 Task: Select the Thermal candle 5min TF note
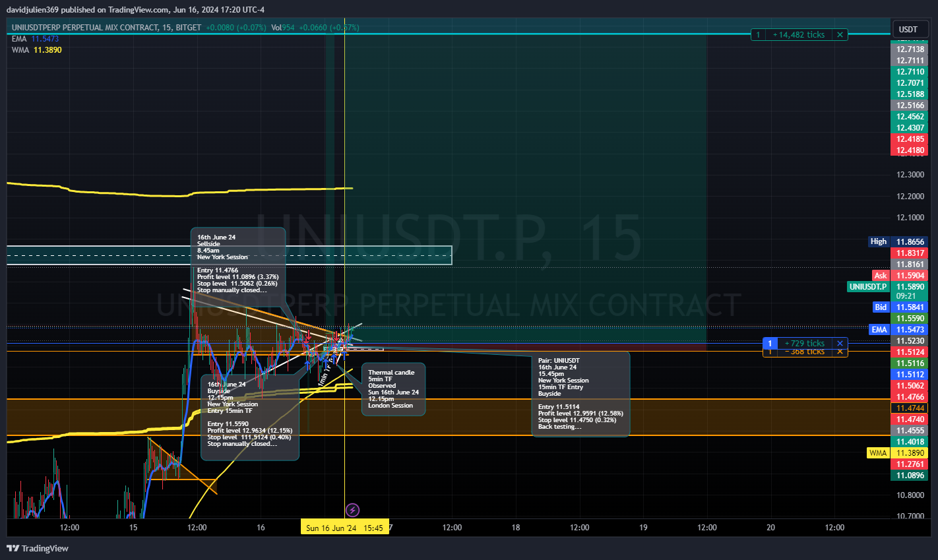[393, 389]
